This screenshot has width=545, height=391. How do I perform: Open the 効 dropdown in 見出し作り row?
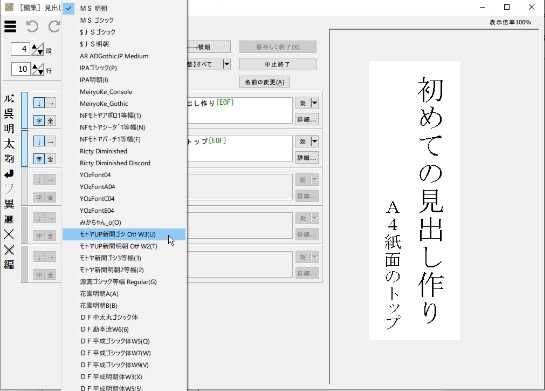click(314, 103)
